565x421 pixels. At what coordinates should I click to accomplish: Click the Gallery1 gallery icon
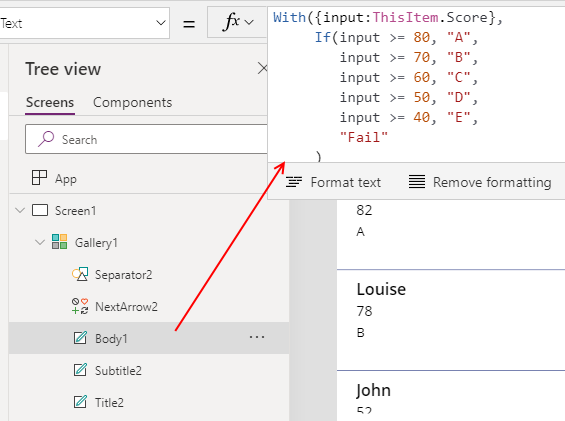click(59, 241)
